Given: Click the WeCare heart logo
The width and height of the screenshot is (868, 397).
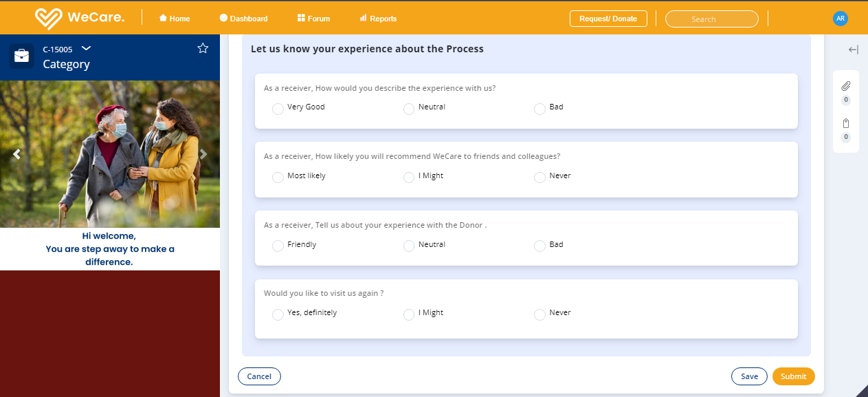Looking at the screenshot, I should click(49, 19).
